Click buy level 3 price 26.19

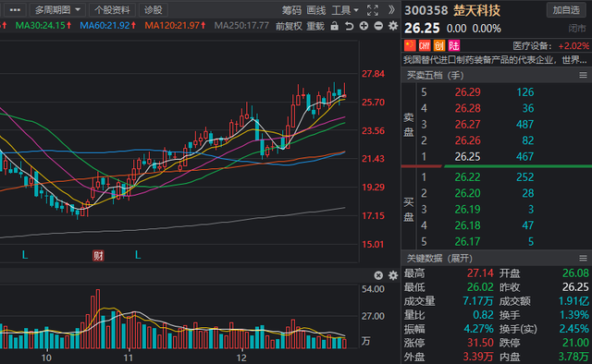coord(468,210)
